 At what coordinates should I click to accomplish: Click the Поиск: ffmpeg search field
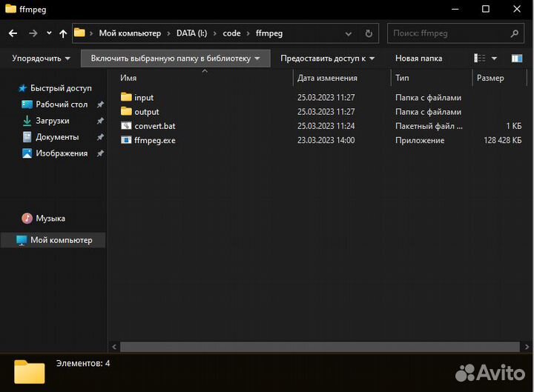(449, 33)
